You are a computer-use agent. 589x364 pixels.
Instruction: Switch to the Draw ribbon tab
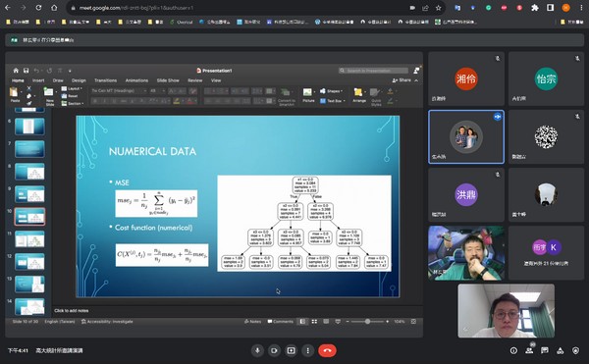(x=58, y=80)
